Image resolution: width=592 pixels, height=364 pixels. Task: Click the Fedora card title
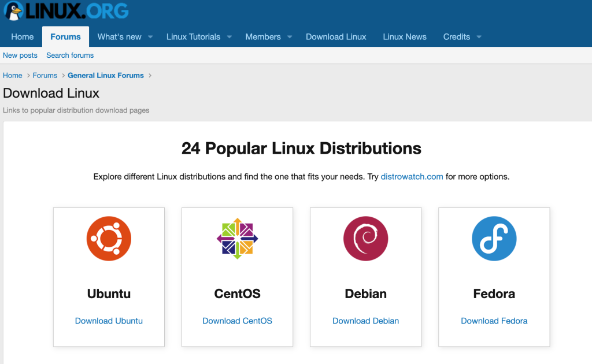pyautogui.click(x=494, y=294)
